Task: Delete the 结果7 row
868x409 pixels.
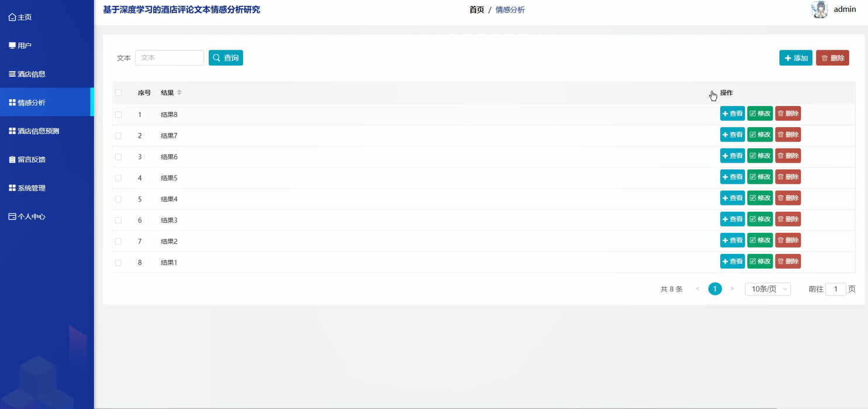Action: [788, 135]
